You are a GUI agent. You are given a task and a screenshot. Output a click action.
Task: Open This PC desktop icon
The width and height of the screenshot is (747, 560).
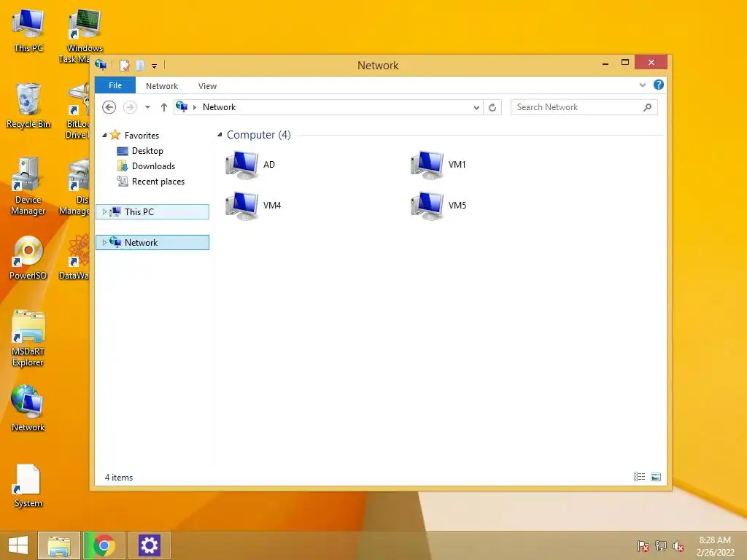coord(28,31)
